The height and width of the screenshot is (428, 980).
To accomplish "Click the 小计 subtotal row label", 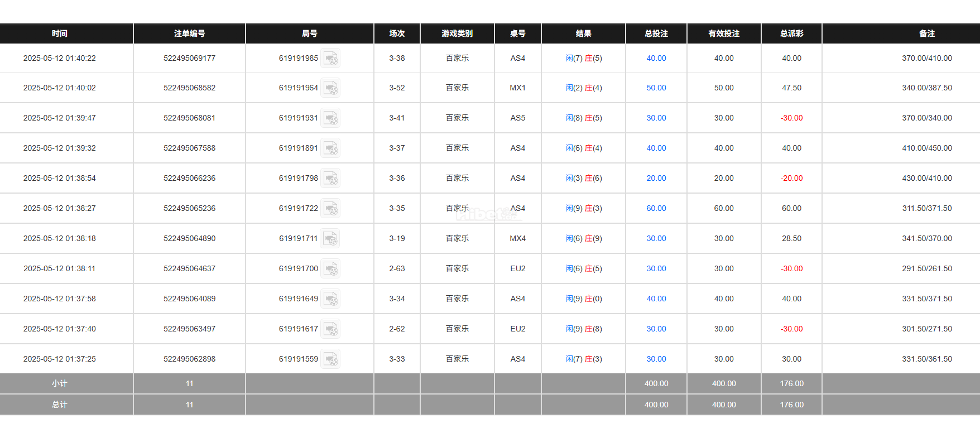I will [60, 383].
